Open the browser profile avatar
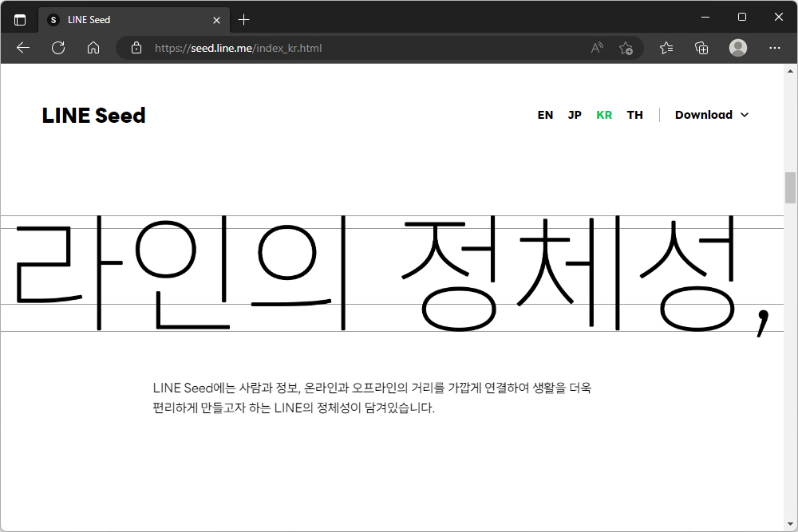The height and width of the screenshot is (532, 798). tap(738, 48)
